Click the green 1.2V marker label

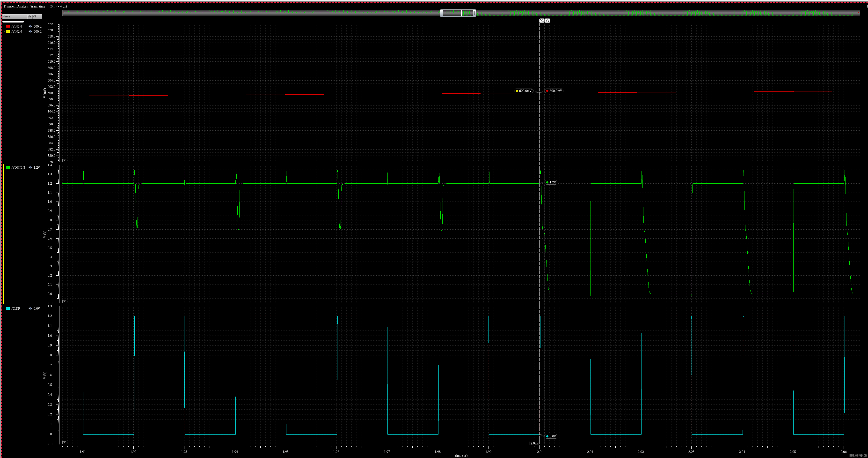[x=551, y=182]
